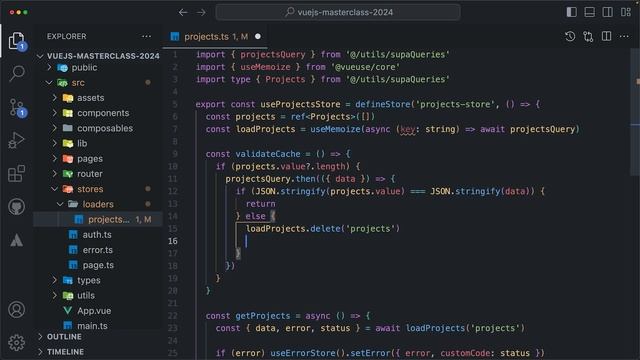The height and width of the screenshot is (360, 640).
Task: Click the underlined key parameter on line 7
Action: 407,129
